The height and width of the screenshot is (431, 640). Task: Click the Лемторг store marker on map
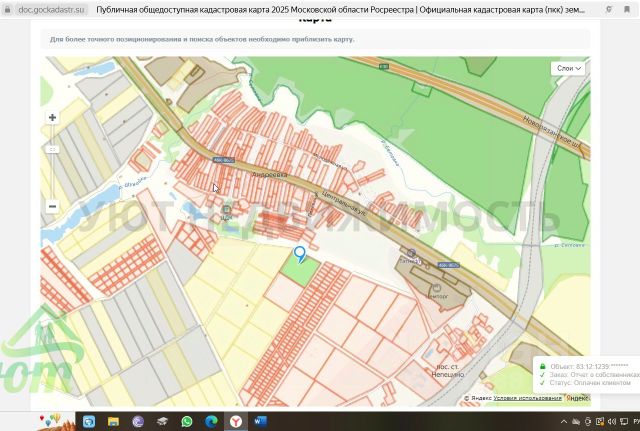pyautogui.click(x=436, y=288)
